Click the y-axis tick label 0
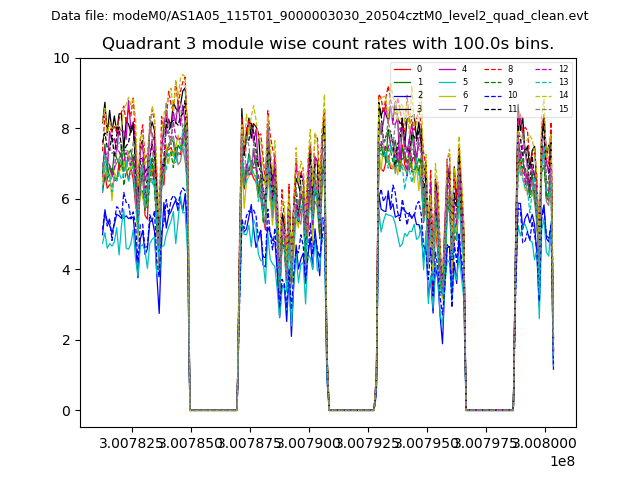 pyautogui.click(x=65, y=410)
